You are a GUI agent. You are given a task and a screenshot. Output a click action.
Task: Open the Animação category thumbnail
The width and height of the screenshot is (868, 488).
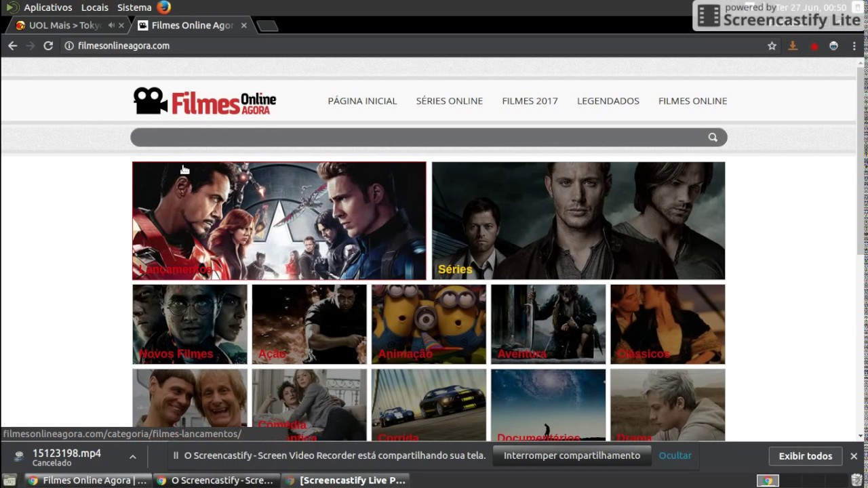[x=429, y=324]
